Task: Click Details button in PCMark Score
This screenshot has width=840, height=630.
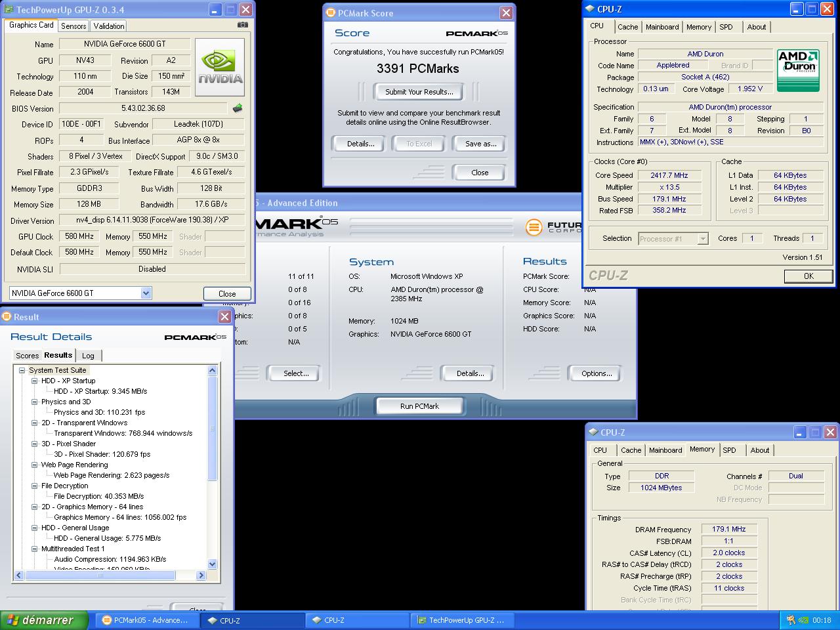Action: pos(360,144)
